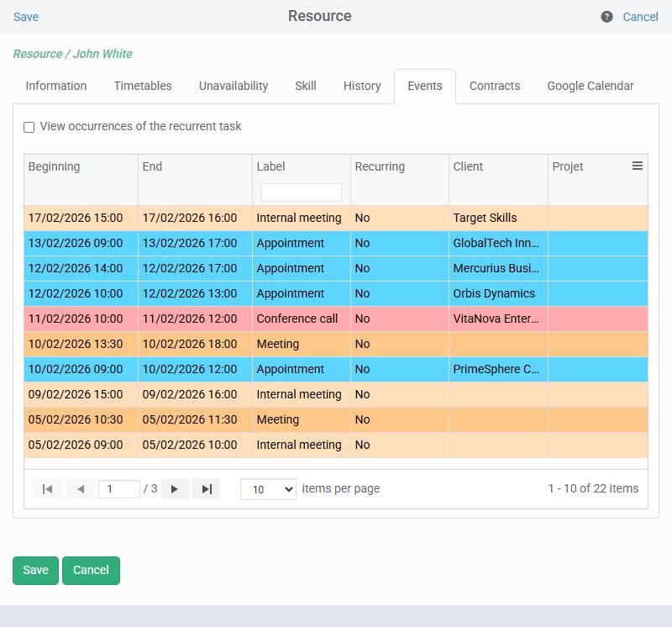Screen dimensions: 672x627
Task: Select the 12/02/2026 10:00 beginning cell
Action: coord(81,294)
